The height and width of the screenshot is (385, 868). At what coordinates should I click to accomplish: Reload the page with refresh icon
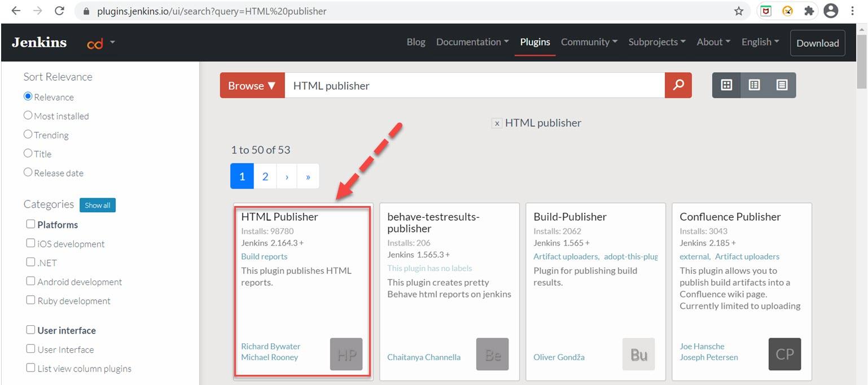(59, 11)
